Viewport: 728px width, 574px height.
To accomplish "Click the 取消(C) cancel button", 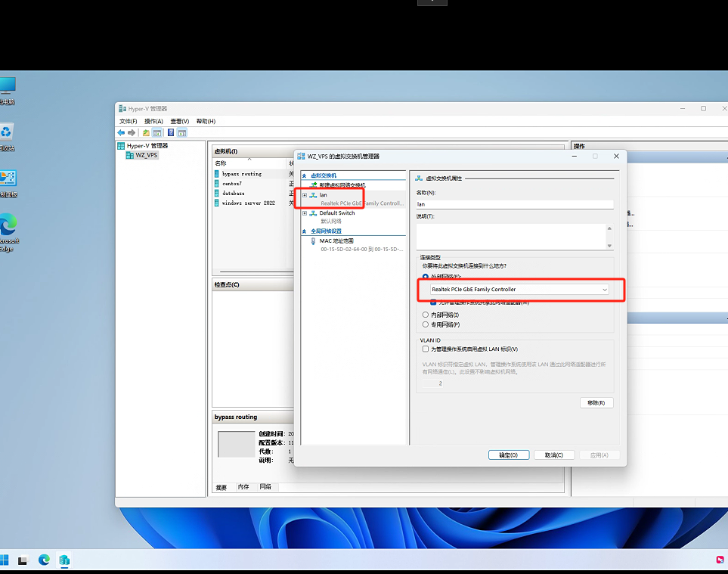I will pyautogui.click(x=554, y=455).
